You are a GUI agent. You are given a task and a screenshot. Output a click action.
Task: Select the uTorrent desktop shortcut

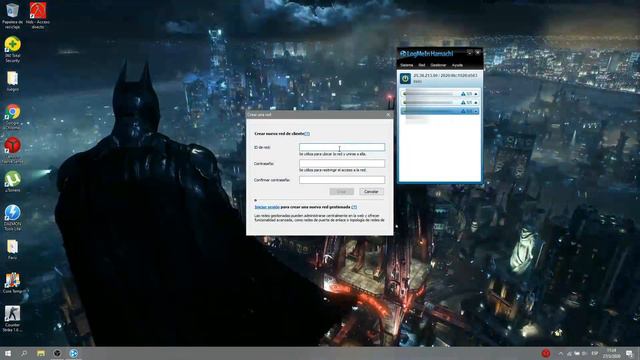click(x=13, y=182)
